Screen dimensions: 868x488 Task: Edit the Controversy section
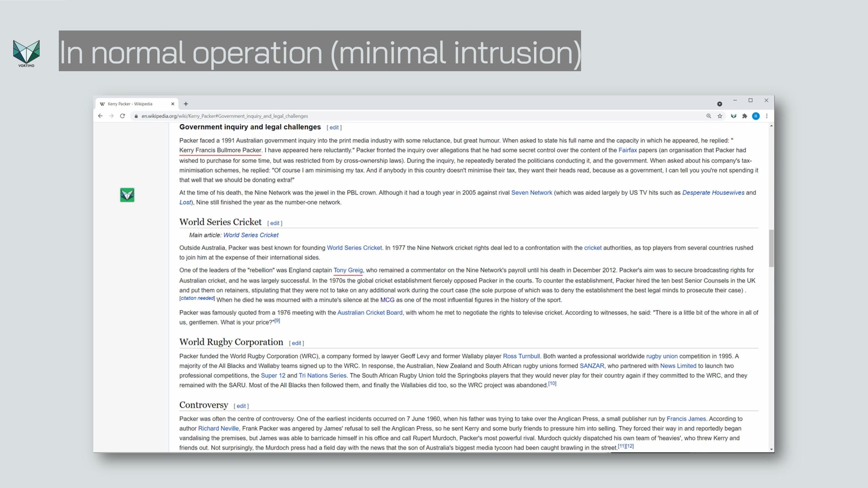click(241, 406)
